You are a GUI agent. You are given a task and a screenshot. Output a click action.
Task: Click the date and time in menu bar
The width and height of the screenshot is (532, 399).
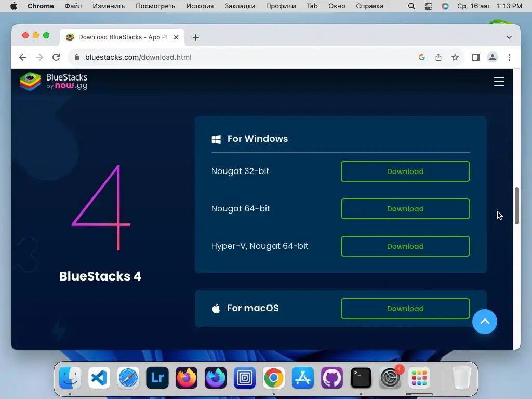489,6
